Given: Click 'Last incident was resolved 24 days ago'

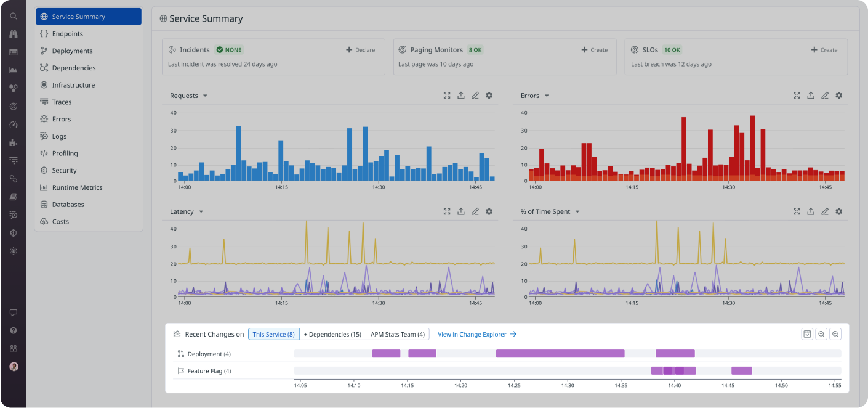Looking at the screenshot, I should [223, 64].
